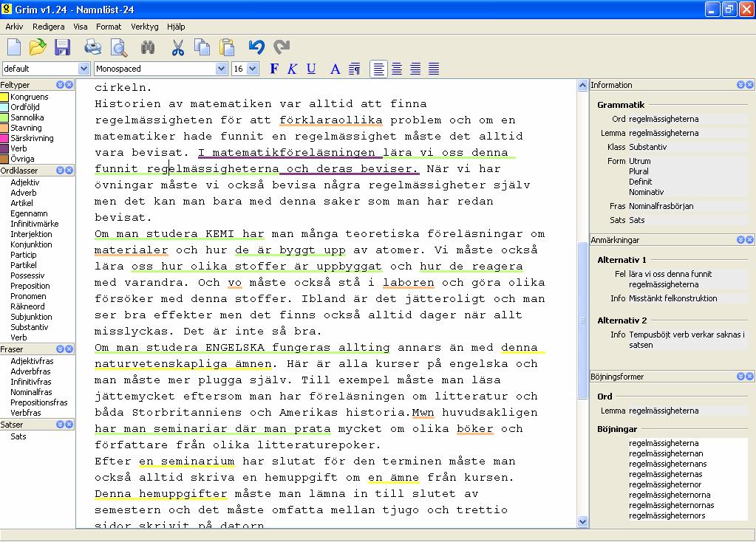The width and height of the screenshot is (756, 542).
Task: Save the document with the floppy disk icon
Action: click(x=62, y=47)
